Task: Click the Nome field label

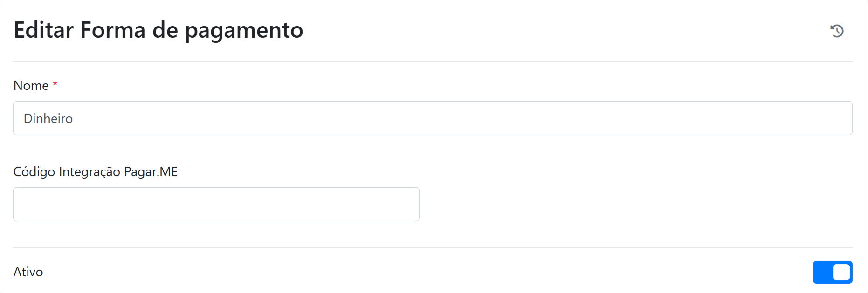Action: click(x=31, y=86)
